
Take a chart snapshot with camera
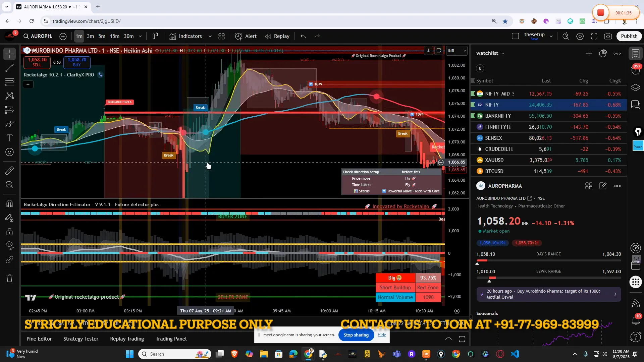(608, 36)
